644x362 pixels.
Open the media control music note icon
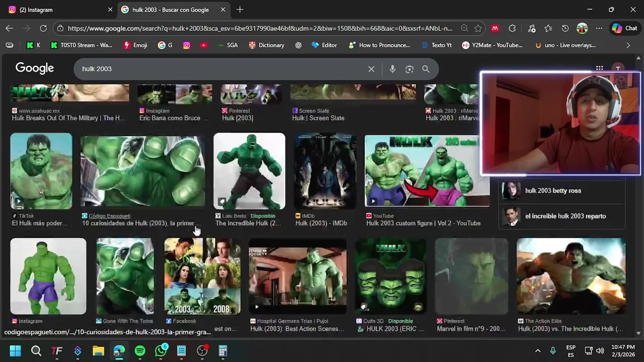tap(531, 29)
